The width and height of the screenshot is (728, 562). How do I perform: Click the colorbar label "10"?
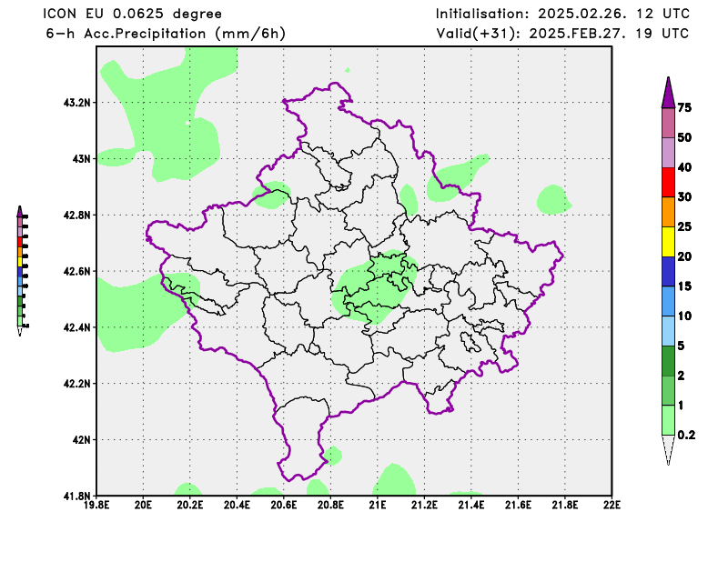(684, 316)
